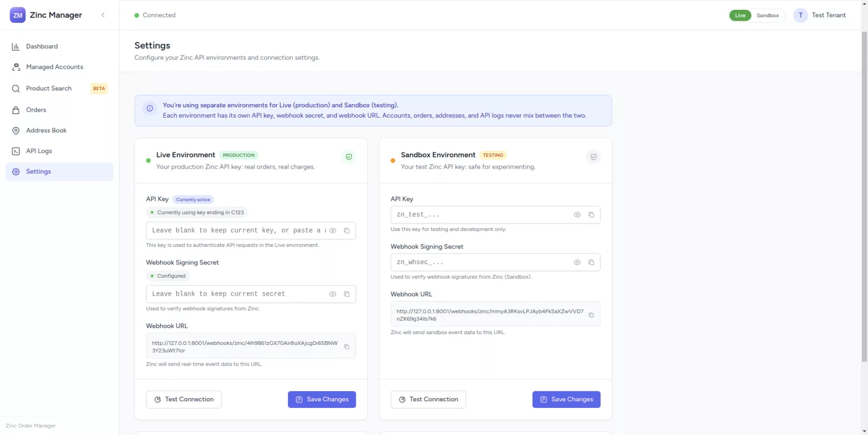
Task: Copy the Live API key
Action: (347, 231)
